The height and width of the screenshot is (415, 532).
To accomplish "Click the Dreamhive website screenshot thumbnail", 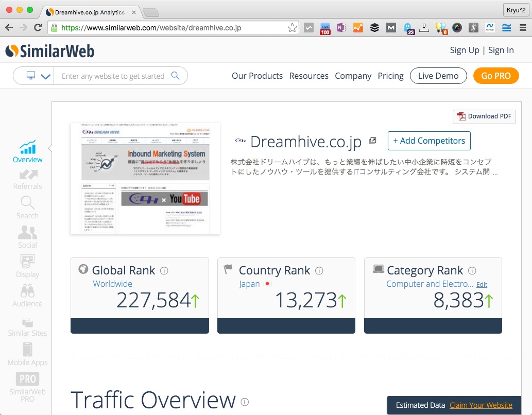I will pos(145,179).
